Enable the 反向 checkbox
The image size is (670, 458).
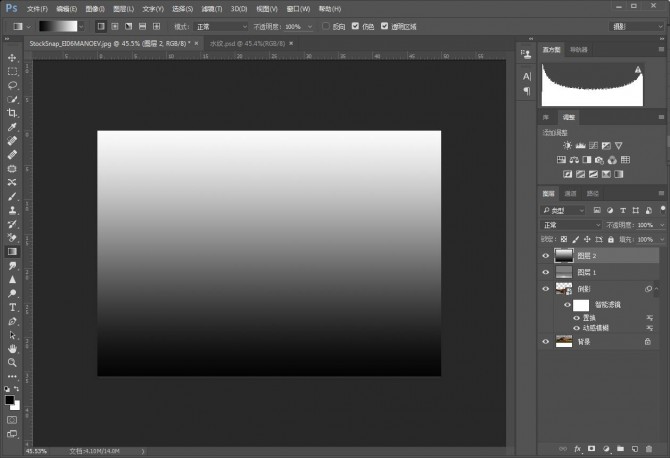coord(326,26)
